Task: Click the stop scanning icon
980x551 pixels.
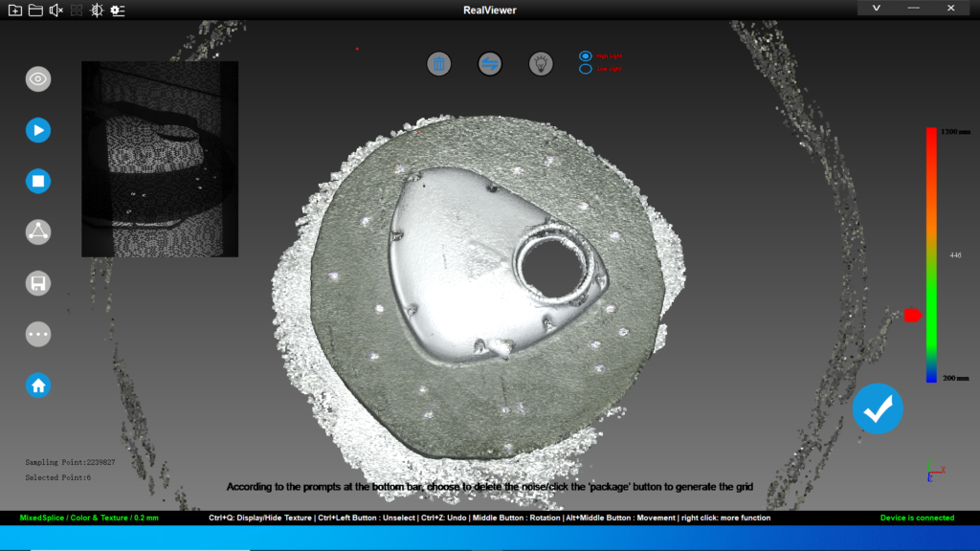Action: click(x=38, y=181)
